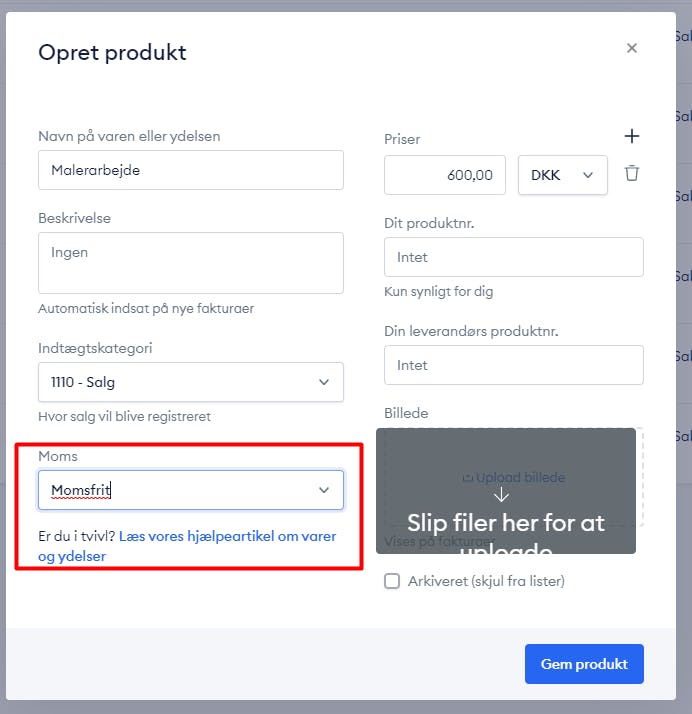Open the DKK currency dropdown

[563, 175]
